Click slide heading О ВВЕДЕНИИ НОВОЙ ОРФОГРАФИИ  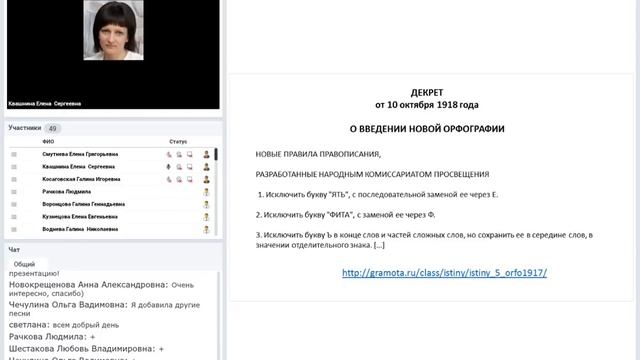point(427,129)
